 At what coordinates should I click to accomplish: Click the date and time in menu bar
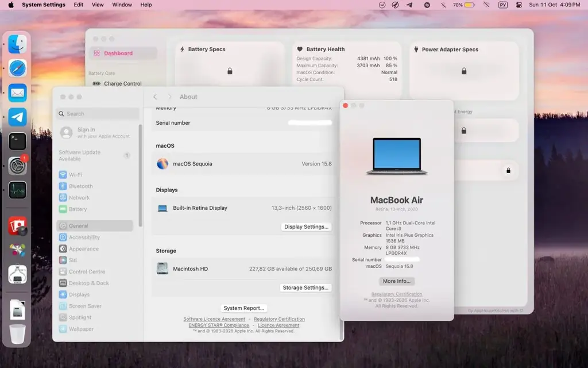point(554,5)
